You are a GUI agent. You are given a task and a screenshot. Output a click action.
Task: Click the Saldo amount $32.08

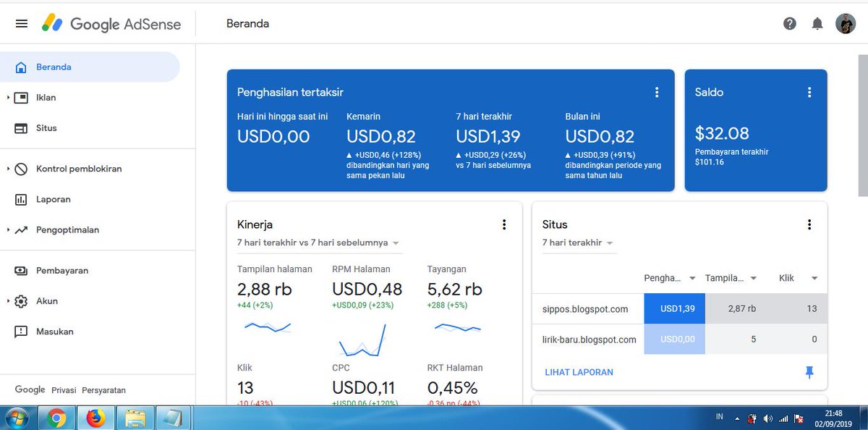tap(722, 133)
